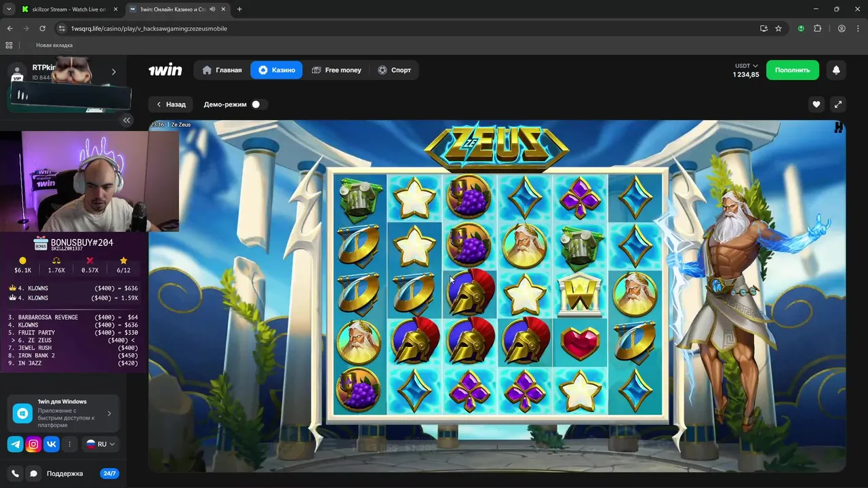Viewport: 868px width, 488px height.
Task: Open the Instagram social link
Action: pyautogui.click(x=33, y=445)
